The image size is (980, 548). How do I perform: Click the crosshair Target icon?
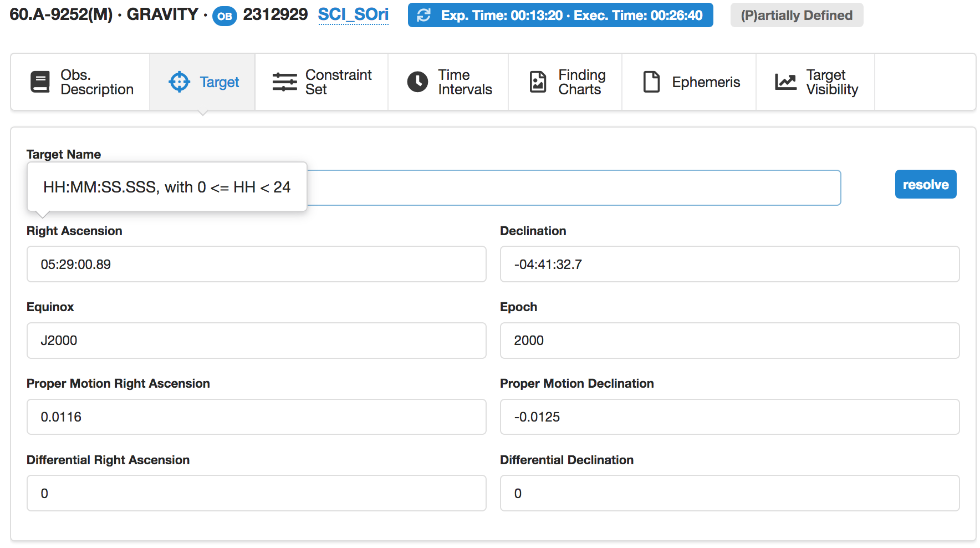click(x=179, y=82)
